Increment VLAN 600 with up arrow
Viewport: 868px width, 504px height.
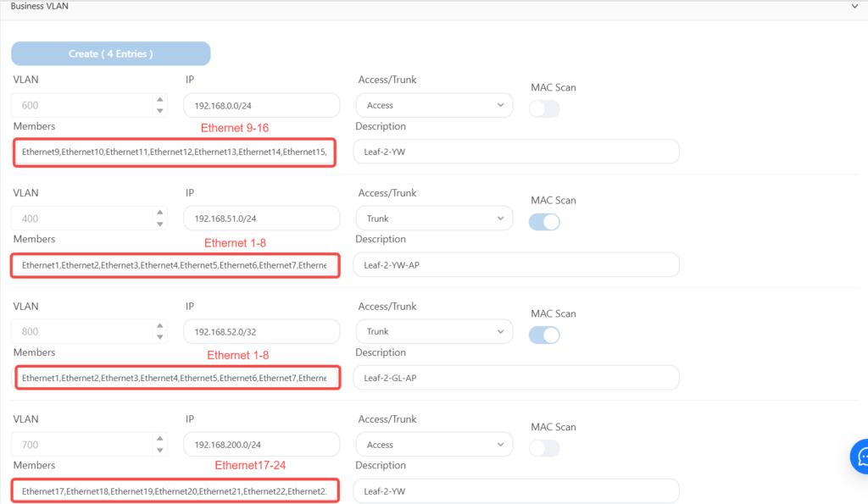coord(160,100)
